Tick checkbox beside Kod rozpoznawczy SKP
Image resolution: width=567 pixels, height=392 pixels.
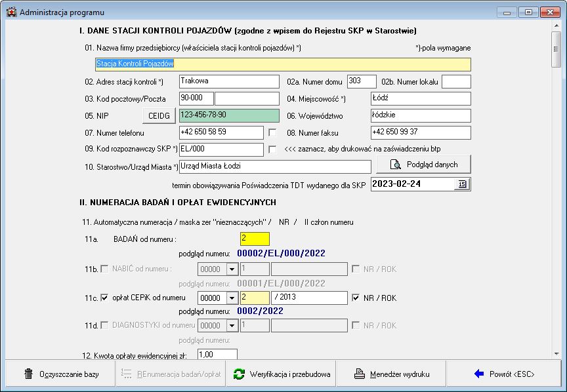(272, 149)
